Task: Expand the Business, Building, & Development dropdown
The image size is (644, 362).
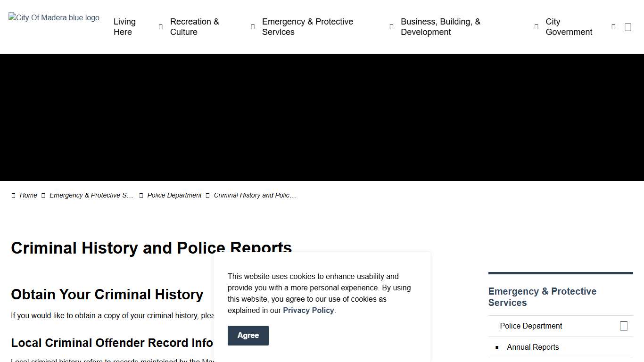Action: pos(536,27)
